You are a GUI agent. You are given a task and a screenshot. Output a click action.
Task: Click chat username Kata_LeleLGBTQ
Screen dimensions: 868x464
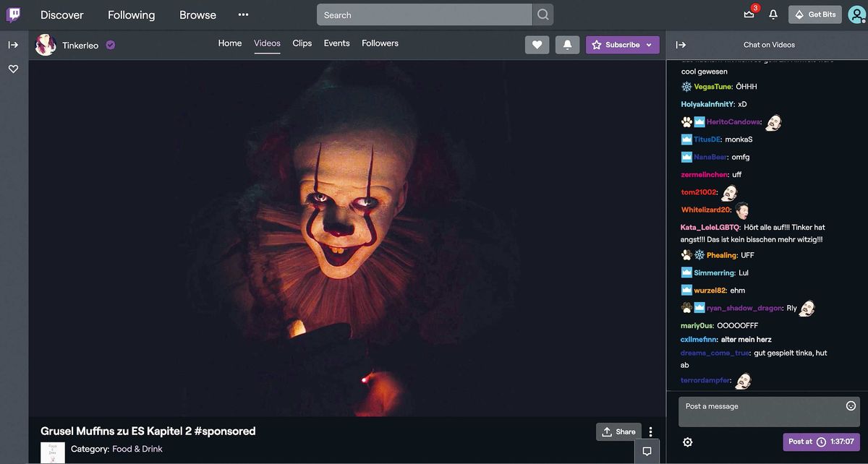point(710,227)
